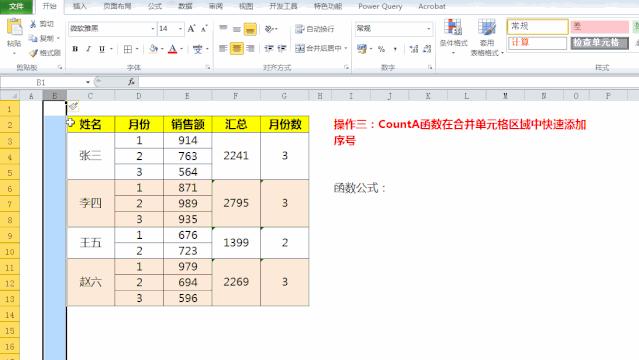639x360 pixels.
Task: Open Conditional Formatting menu
Action: [x=453, y=37]
